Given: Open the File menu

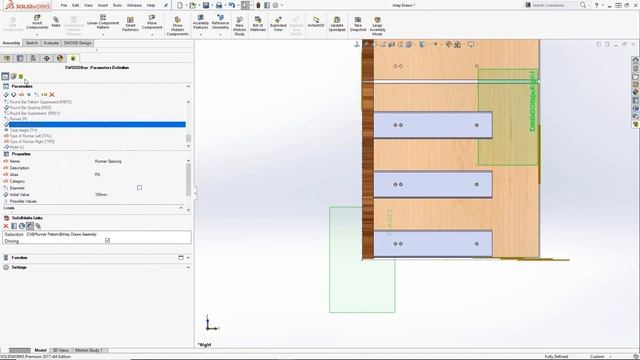Looking at the screenshot, I should [x=64, y=5].
